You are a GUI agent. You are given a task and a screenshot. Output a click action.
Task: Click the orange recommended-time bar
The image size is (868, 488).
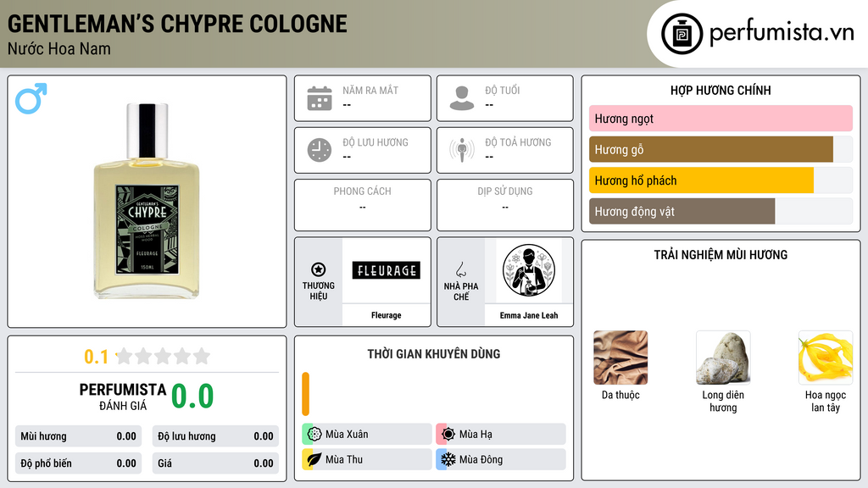(x=305, y=394)
